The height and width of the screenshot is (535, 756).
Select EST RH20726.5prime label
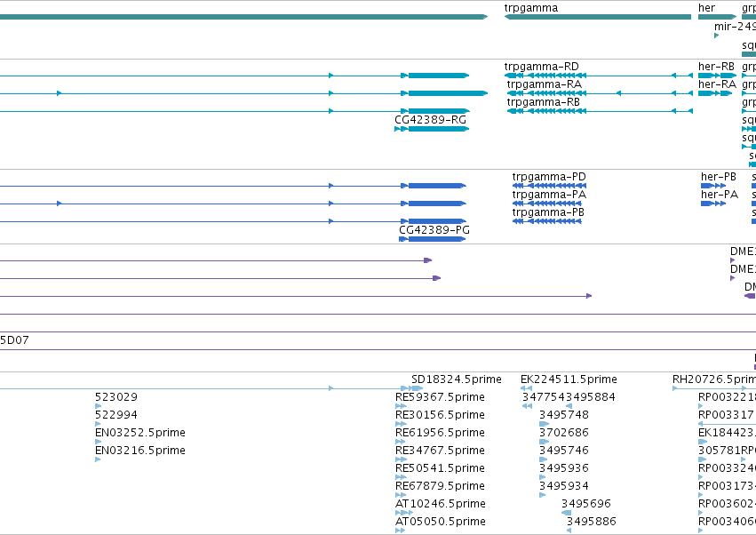tap(714, 379)
